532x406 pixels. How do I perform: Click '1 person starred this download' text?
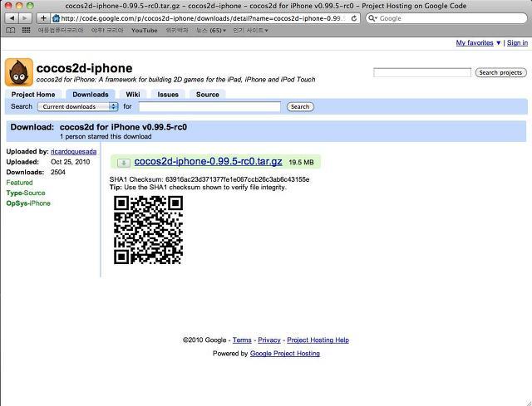[x=106, y=136]
